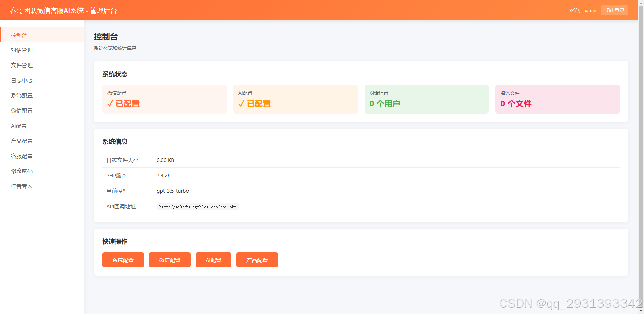644x314 pixels.
Task: Click the orange 产品配置 quick action button
Action: 257,260
